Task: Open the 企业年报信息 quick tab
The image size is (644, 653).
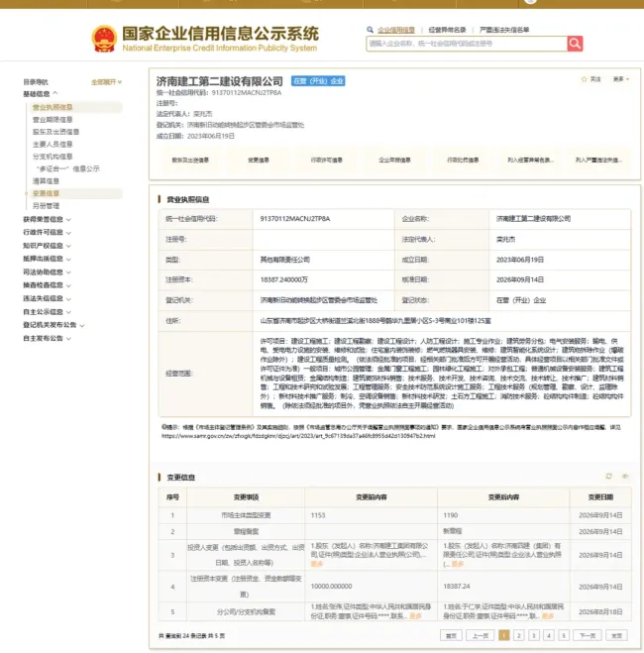Action: point(394,160)
